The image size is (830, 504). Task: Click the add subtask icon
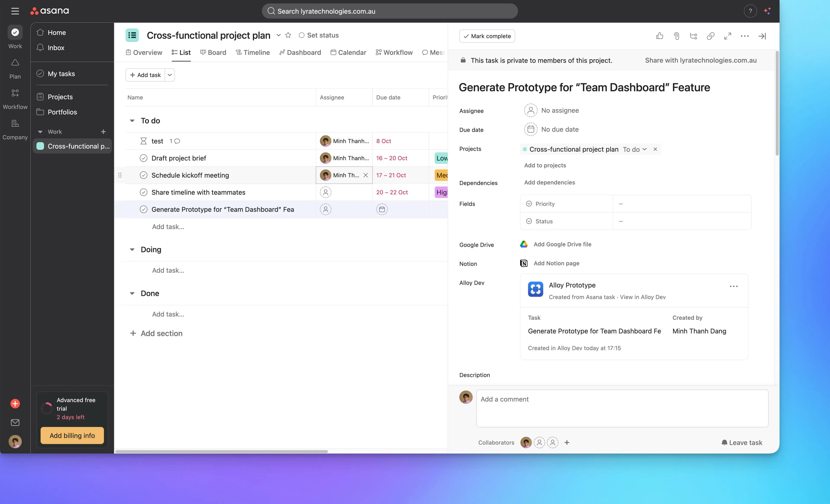693,36
